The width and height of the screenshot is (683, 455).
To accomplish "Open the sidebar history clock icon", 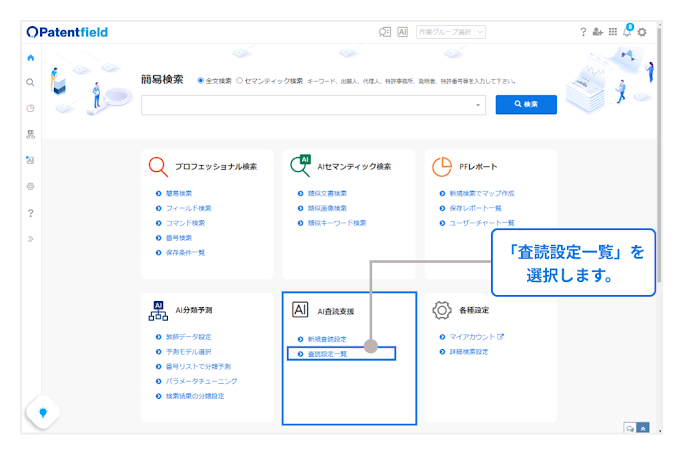I will 31,108.
